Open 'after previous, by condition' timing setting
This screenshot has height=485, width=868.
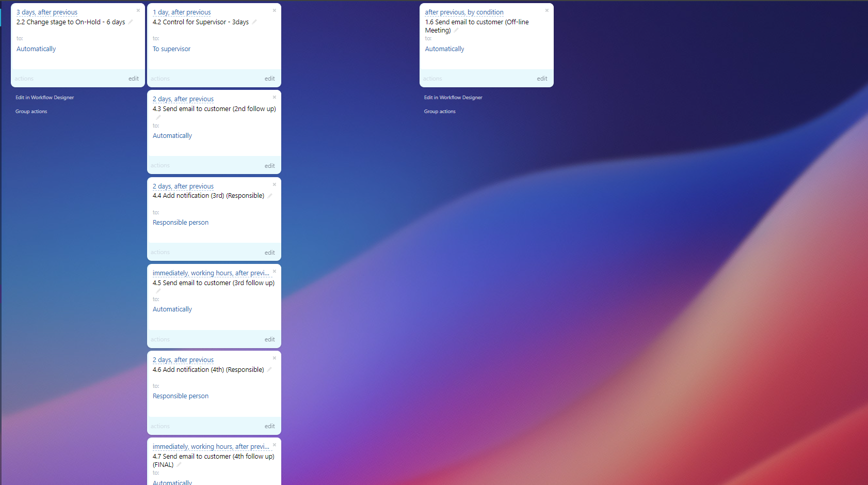tap(464, 12)
